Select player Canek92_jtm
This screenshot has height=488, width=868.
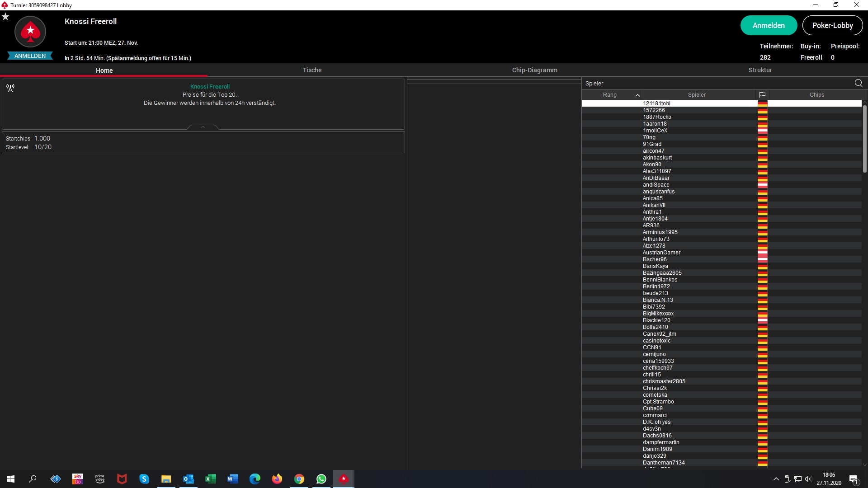tap(722, 334)
